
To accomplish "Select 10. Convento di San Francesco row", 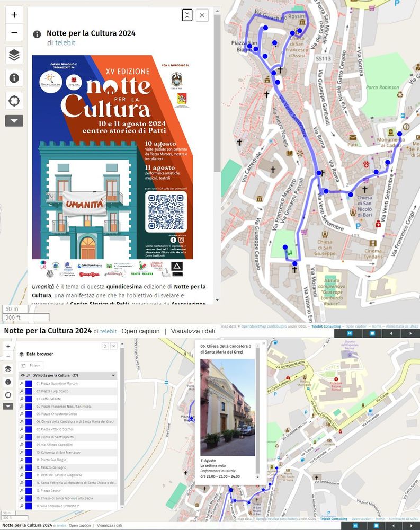I will pos(68,452).
